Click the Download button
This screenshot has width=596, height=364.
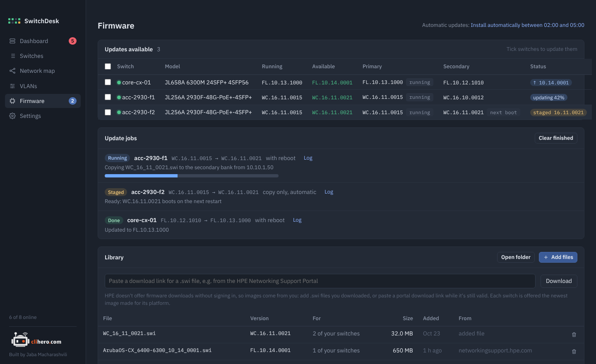click(x=559, y=281)
